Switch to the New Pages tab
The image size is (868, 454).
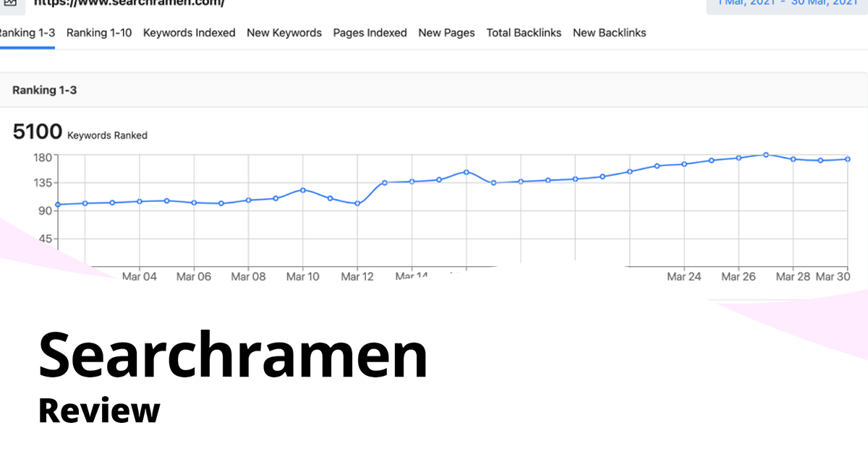click(446, 33)
